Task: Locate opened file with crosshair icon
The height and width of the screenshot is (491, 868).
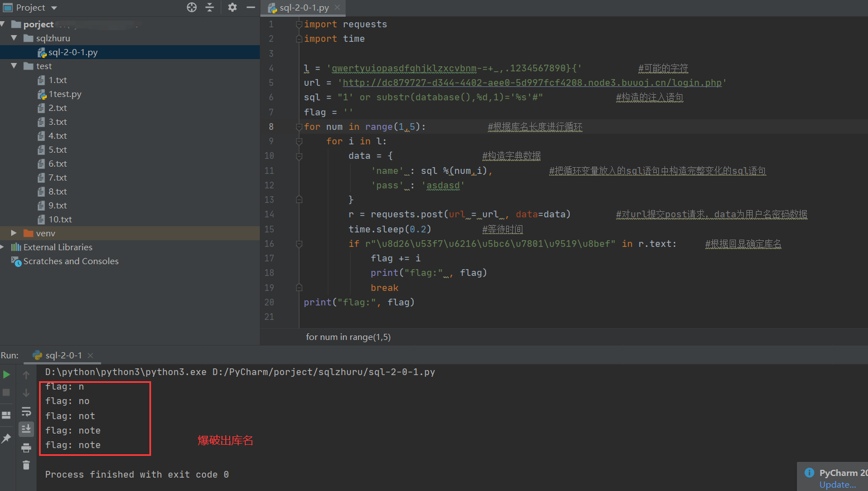Action: click(x=192, y=7)
